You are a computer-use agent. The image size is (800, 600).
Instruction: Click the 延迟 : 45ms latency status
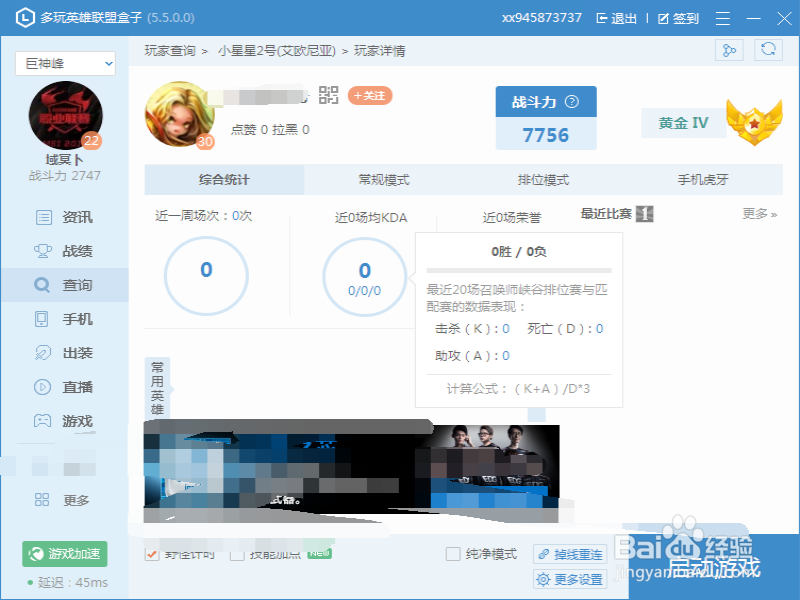pyautogui.click(x=68, y=582)
